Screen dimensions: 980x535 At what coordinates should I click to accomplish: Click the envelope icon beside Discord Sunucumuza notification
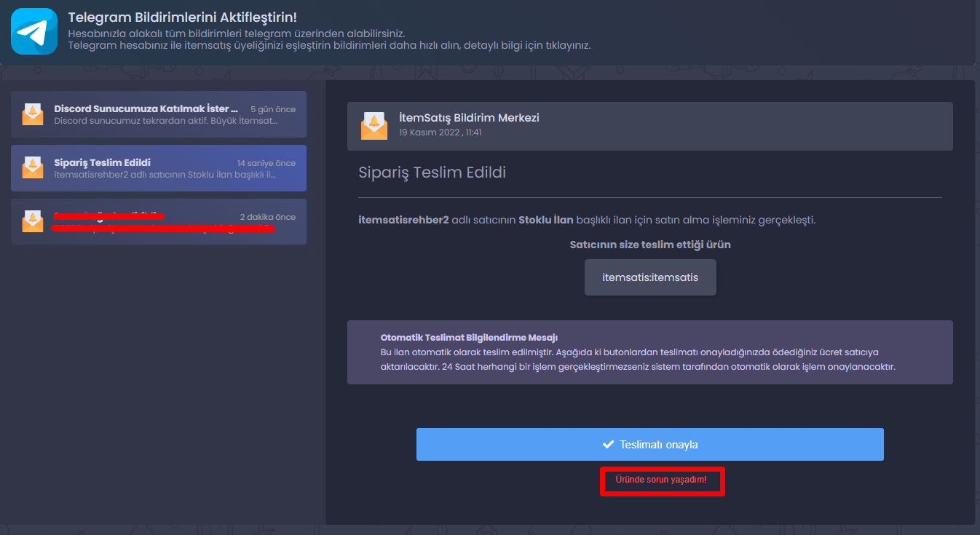(33, 114)
